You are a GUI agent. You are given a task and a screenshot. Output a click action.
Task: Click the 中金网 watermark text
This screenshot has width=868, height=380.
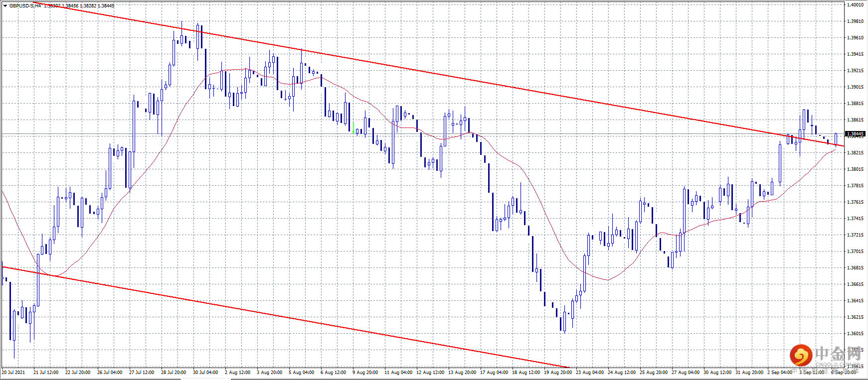coord(838,353)
